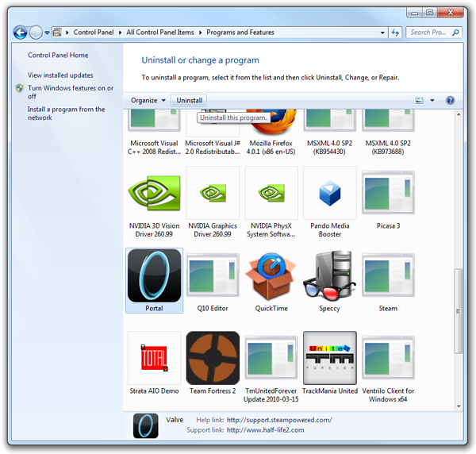This screenshot has width=476, height=454.
Task: Select Ventrilo Client for Windows x64 icon
Action: (x=388, y=358)
